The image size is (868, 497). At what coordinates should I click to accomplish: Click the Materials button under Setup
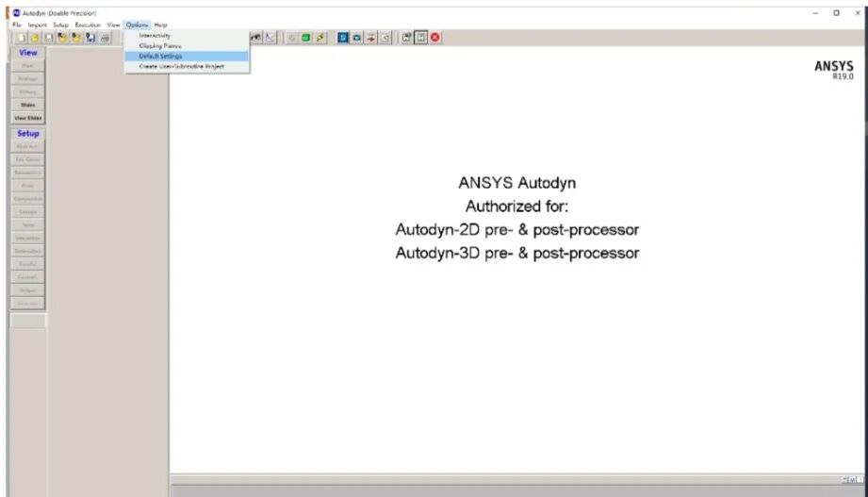27,146
